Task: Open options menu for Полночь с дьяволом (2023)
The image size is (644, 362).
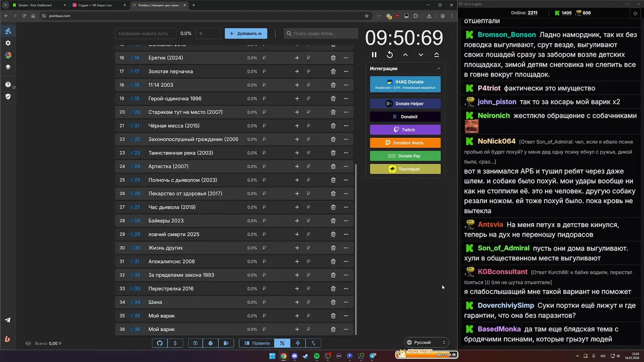Action: tap(346, 180)
